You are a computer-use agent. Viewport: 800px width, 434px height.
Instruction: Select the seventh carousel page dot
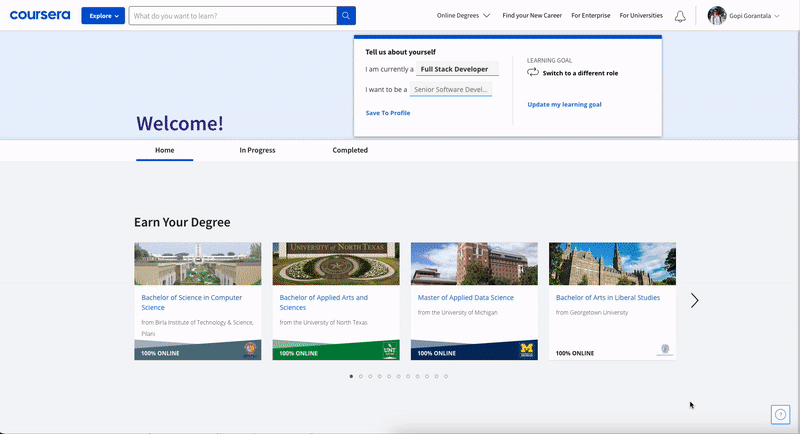pos(408,376)
